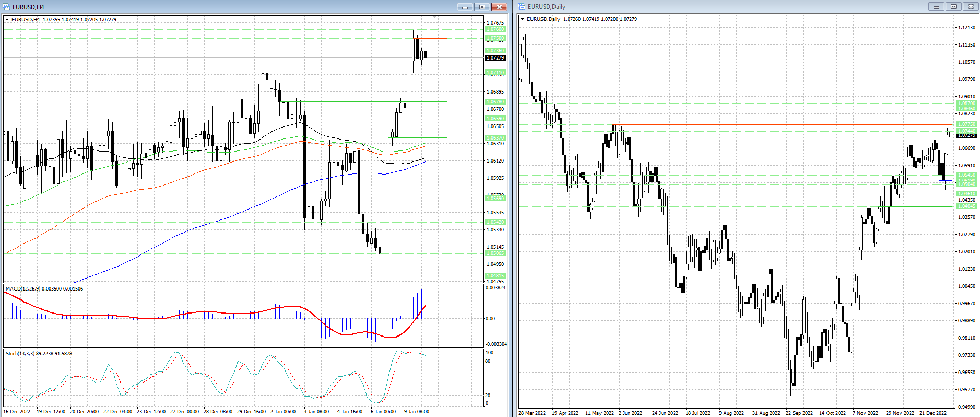980x417 pixels.
Task: Click the 1.12130 price on Daily axis
Action: point(966,28)
